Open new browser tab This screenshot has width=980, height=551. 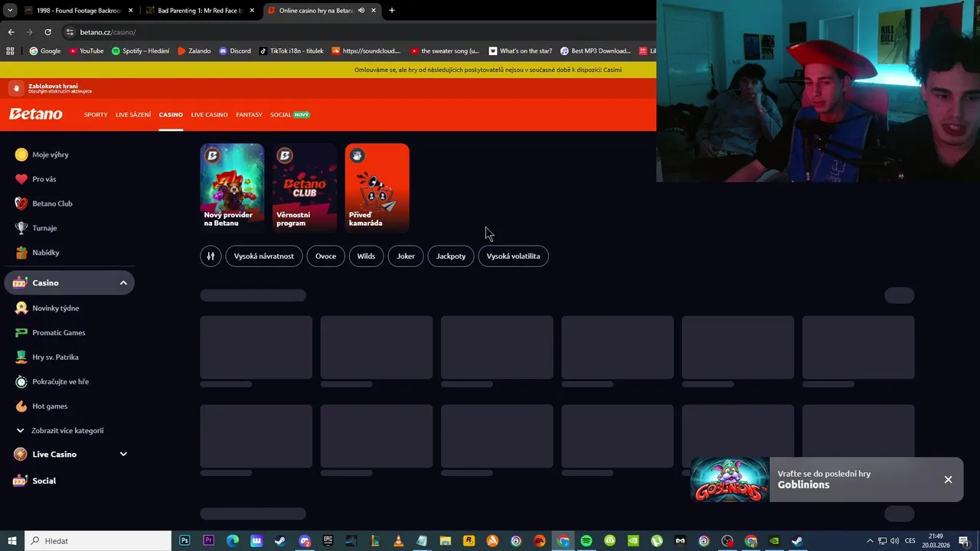(392, 11)
